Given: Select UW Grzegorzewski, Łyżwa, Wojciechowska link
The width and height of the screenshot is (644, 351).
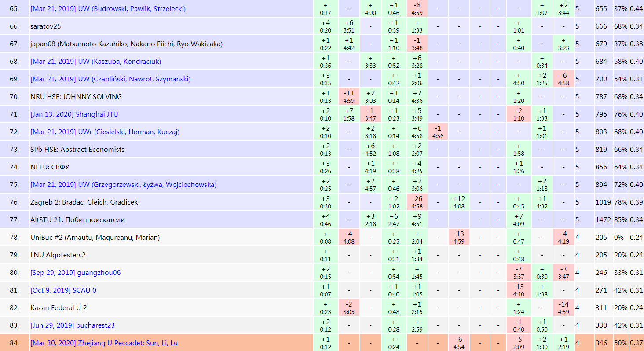Looking at the screenshot, I should pos(123,185).
